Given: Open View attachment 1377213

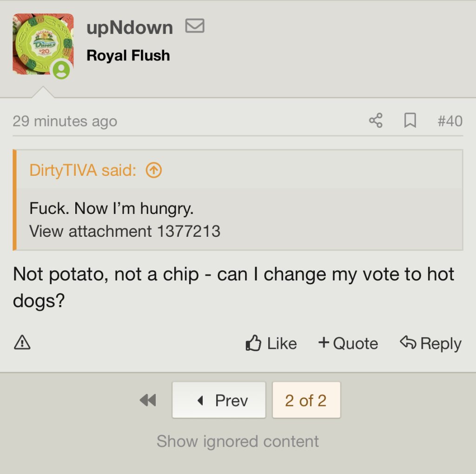Looking at the screenshot, I should pyautogui.click(x=125, y=231).
